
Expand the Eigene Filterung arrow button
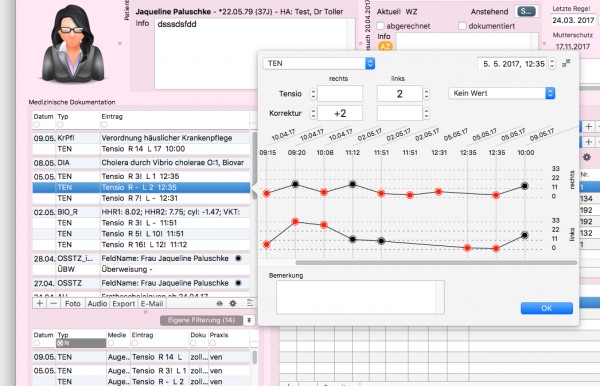tap(249, 320)
